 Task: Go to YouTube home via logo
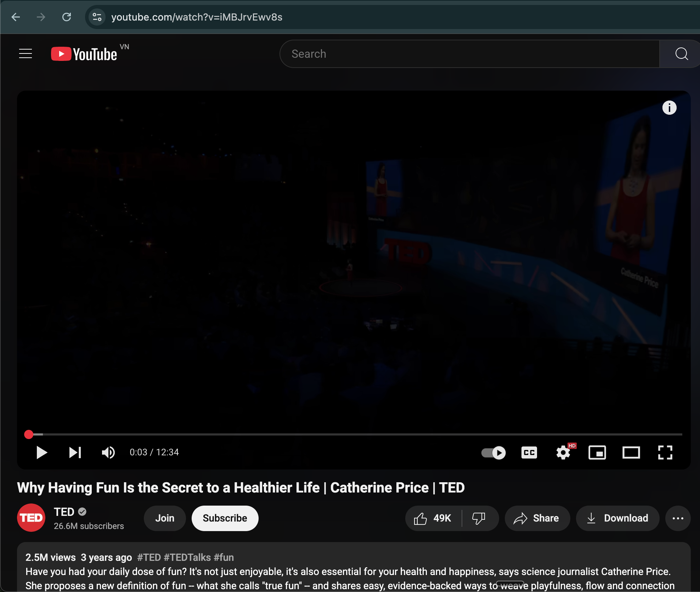pyautogui.click(x=84, y=54)
